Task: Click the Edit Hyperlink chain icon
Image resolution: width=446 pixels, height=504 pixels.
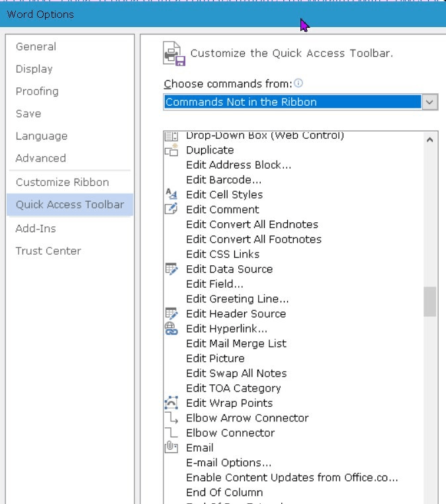Action: [171, 329]
